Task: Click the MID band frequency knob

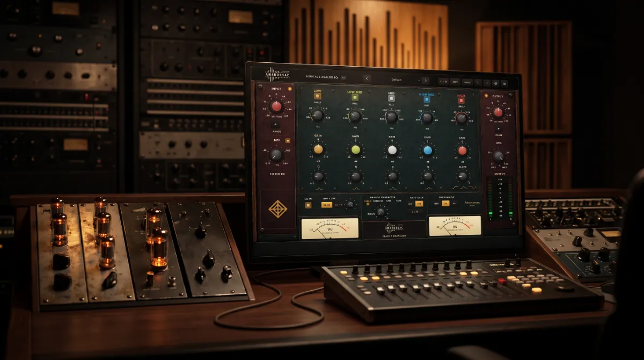Action: [391, 117]
